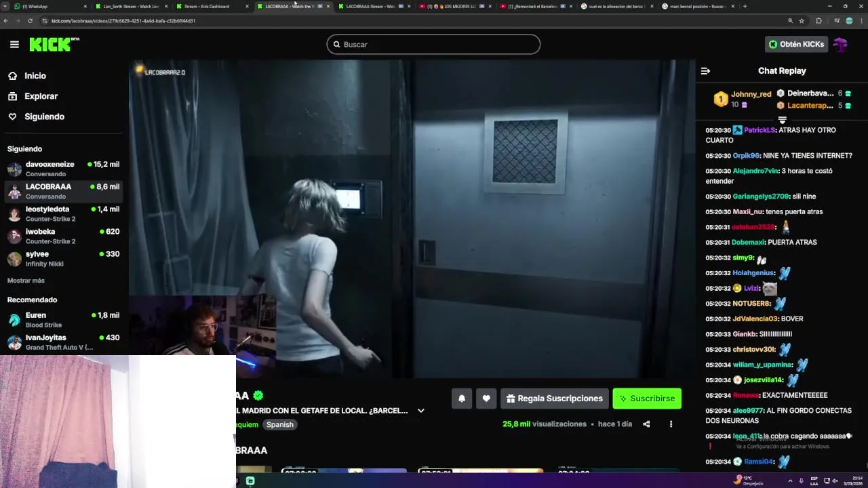Image resolution: width=868 pixels, height=488 pixels.
Task: Click the Kick logo
Action: 54,45
